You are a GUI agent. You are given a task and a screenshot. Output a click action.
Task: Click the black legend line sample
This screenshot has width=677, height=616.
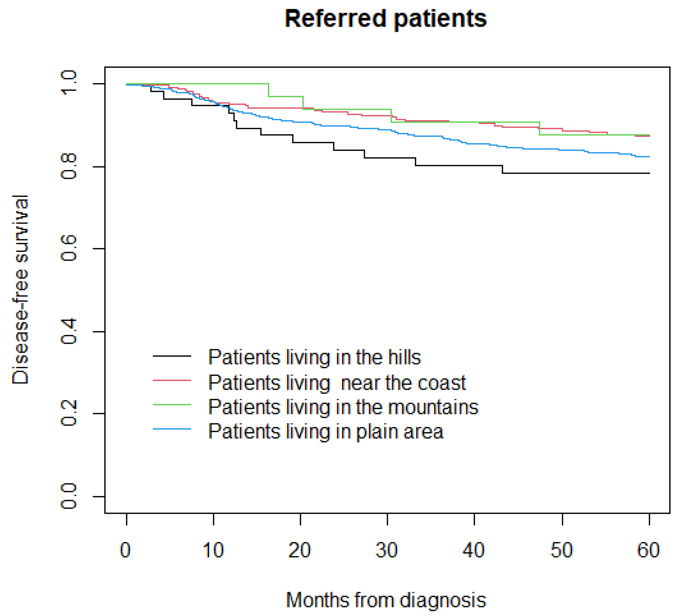click(172, 356)
